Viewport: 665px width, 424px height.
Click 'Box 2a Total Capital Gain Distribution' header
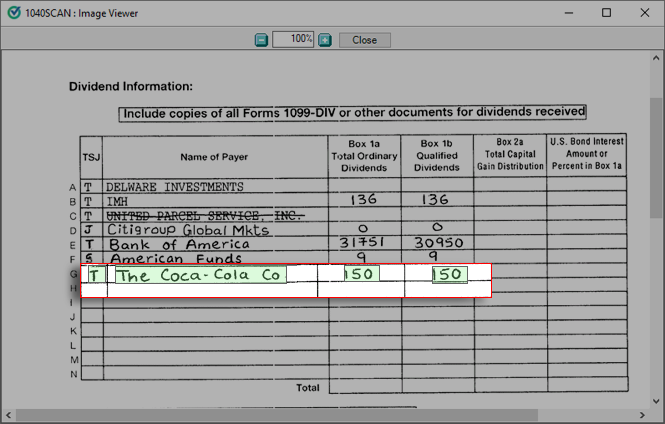[x=510, y=154]
